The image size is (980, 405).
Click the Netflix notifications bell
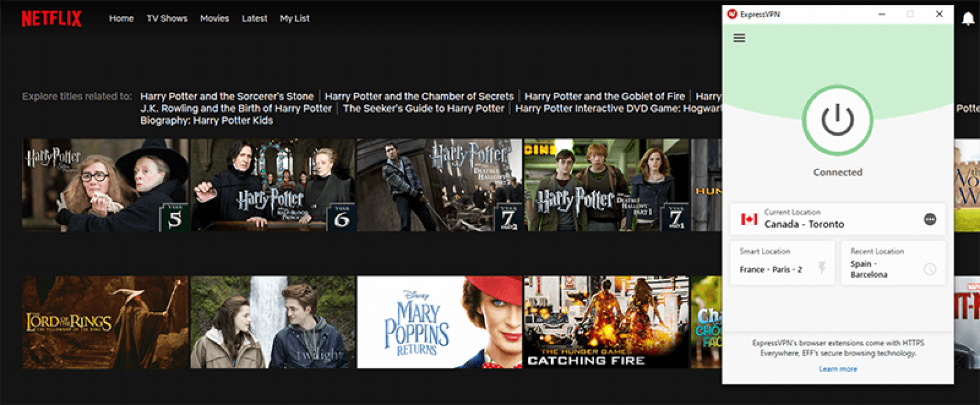(x=968, y=19)
